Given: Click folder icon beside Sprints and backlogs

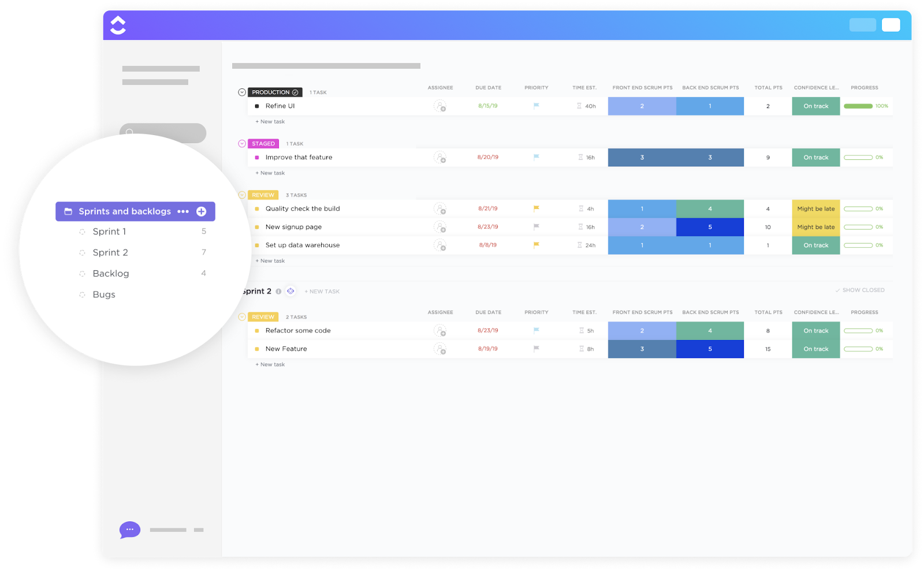Looking at the screenshot, I should pos(68,211).
